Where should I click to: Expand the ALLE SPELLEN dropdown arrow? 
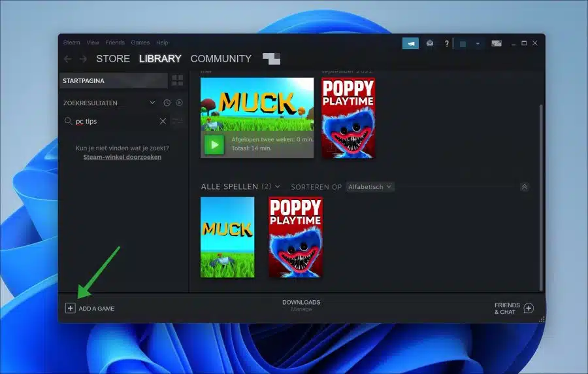[278, 186]
